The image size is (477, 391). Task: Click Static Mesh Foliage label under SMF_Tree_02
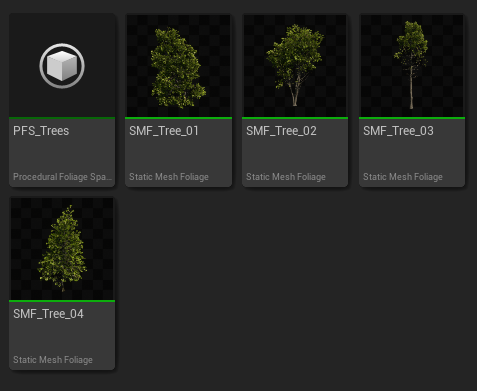coord(286,177)
